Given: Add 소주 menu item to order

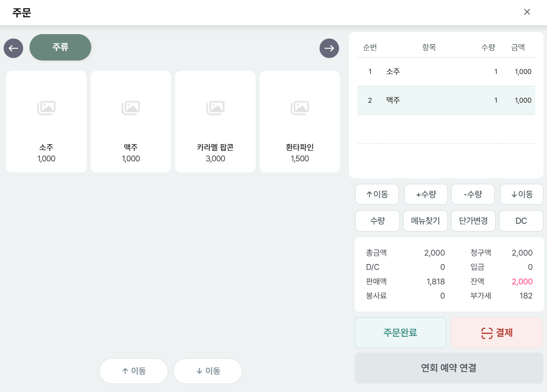Looking at the screenshot, I should [46, 121].
